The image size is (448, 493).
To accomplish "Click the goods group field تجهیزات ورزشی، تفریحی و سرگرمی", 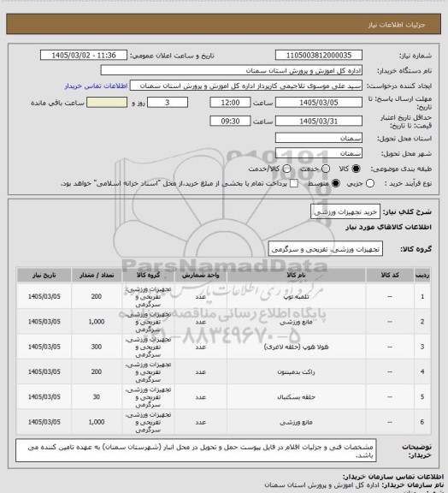I will click(325, 249).
